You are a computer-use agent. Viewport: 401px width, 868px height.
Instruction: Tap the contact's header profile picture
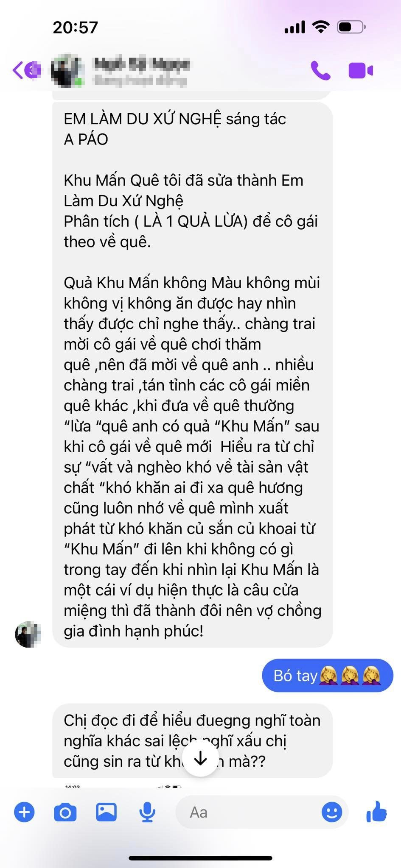(67, 71)
